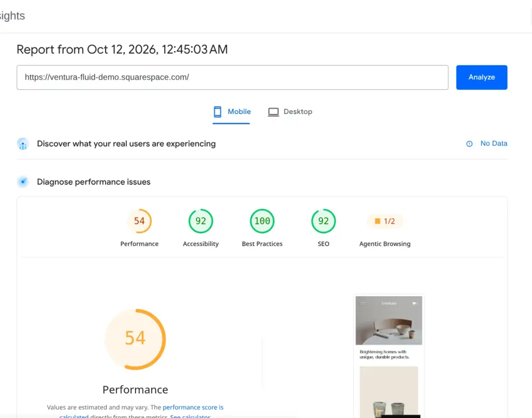Open the performance score is calculated link
The image size is (532, 418).
pyautogui.click(x=193, y=408)
